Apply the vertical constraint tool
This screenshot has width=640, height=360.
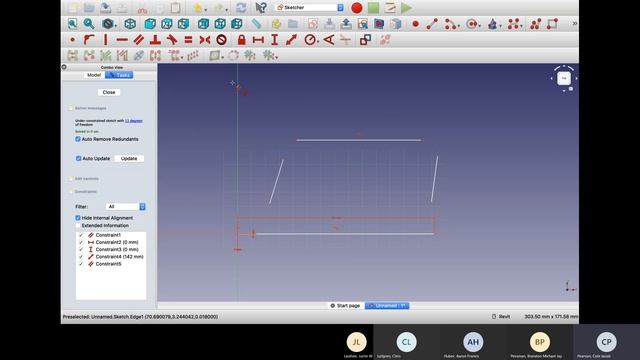coord(106,40)
